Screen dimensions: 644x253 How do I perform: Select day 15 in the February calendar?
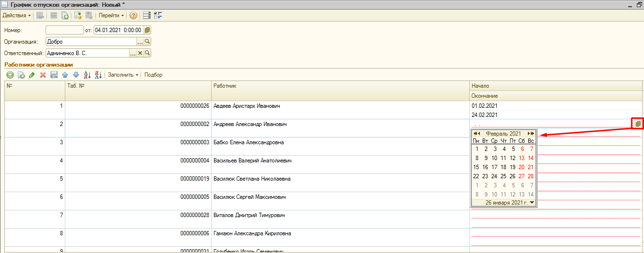tap(476, 167)
